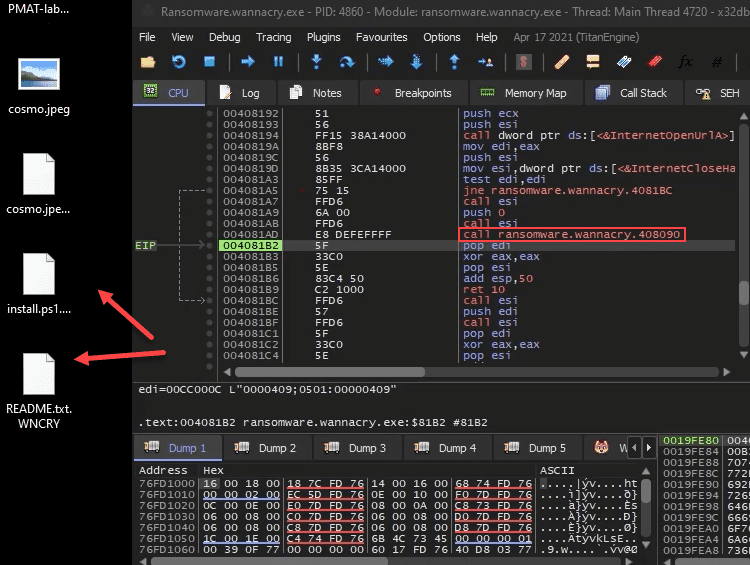Toggle breakpoint dot at address 004081AD
This screenshot has width=750, height=565.
coord(210,234)
